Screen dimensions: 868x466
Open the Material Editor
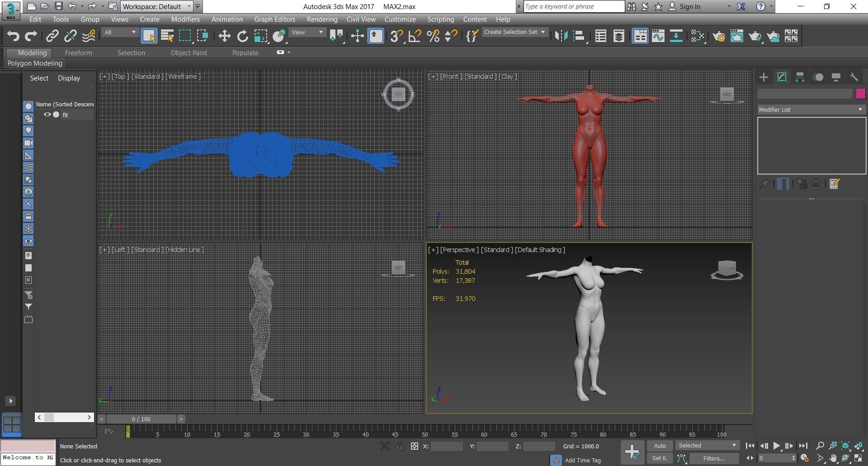[x=697, y=36]
